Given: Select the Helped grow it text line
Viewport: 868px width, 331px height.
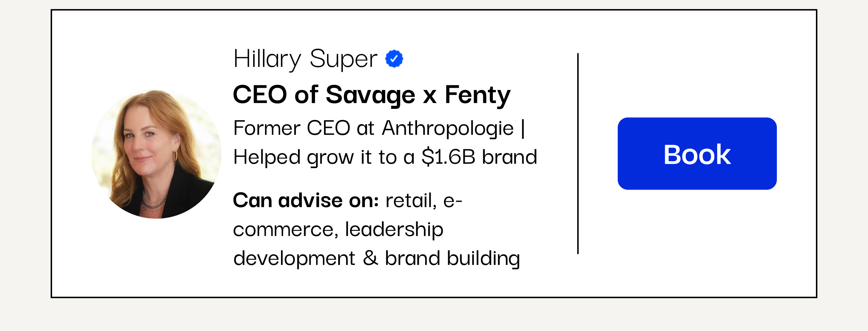Looking at the screenshot, I should (x=385, y=157).
